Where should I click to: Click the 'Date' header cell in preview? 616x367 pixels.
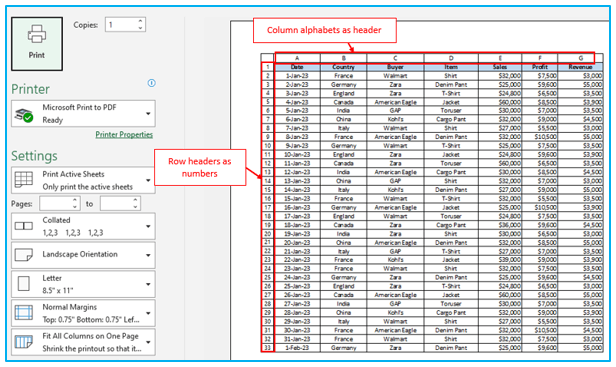(x=297, y=67)
